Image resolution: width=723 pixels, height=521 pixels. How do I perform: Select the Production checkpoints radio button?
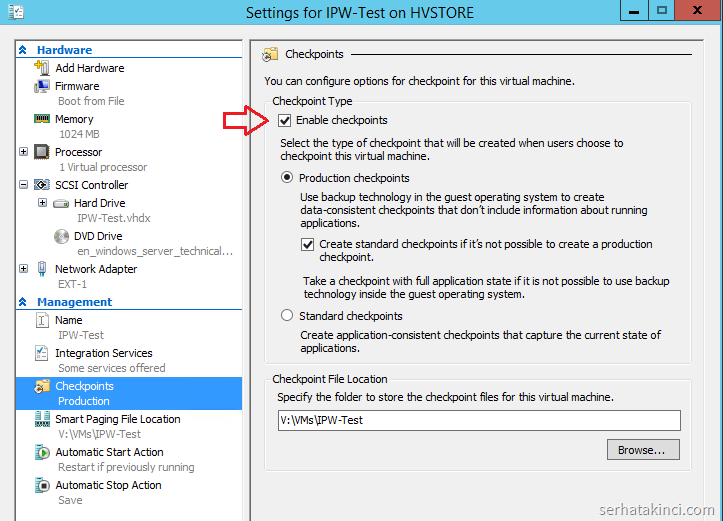coord(287,178)
